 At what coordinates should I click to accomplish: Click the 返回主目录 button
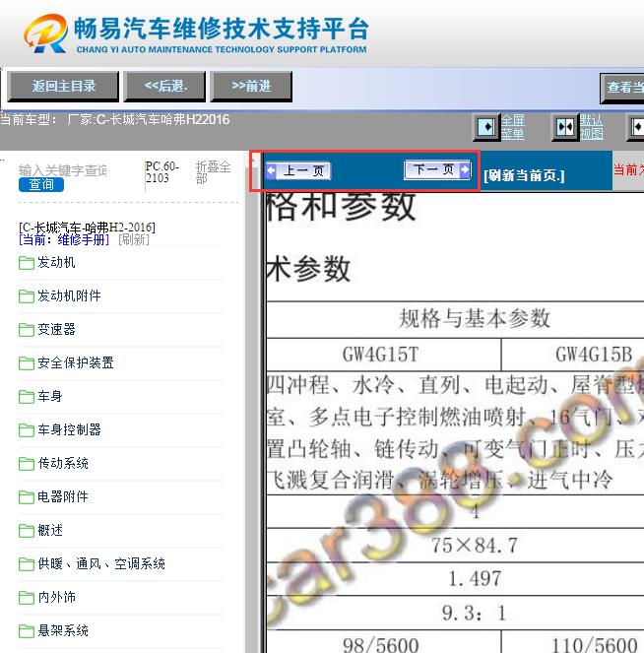pyautogui.click(x=63, y=87)
